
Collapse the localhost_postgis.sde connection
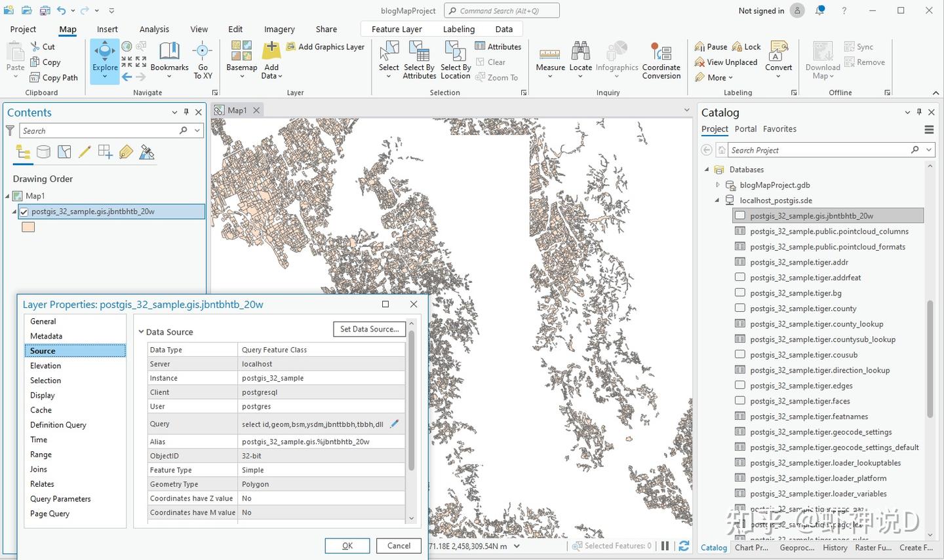point(717,200)
